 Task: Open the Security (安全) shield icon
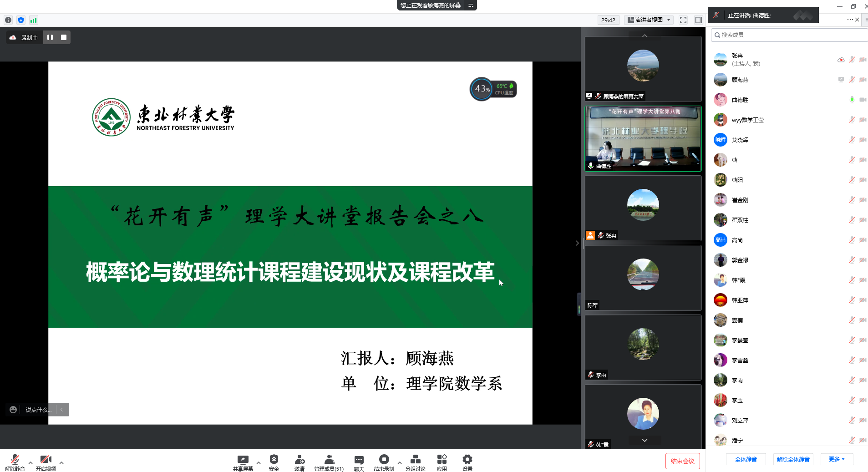click(274, 460)
